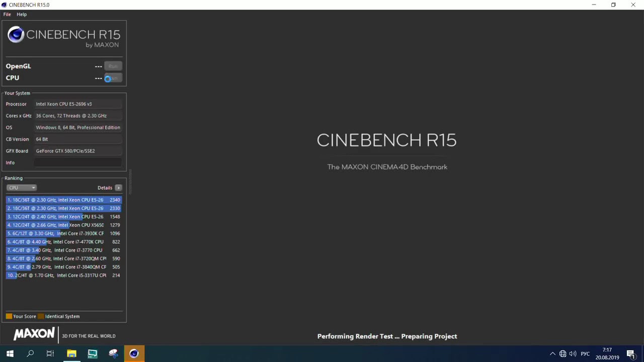
Task: Click the Cores x GHz value field
Action: pos(78,116)
